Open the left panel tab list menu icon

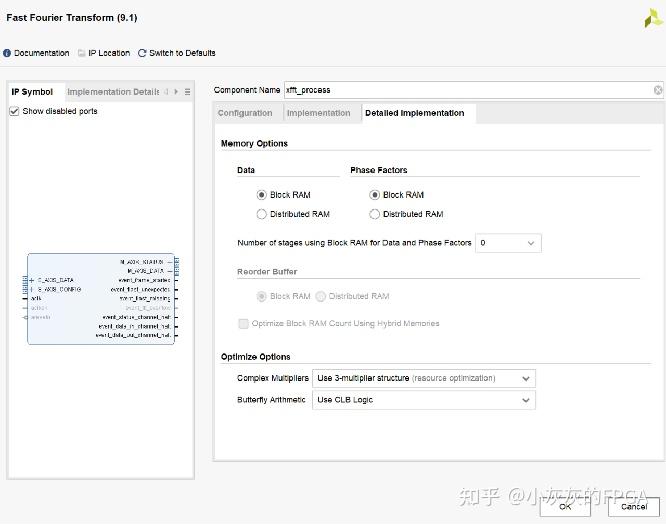click(187, 92)
